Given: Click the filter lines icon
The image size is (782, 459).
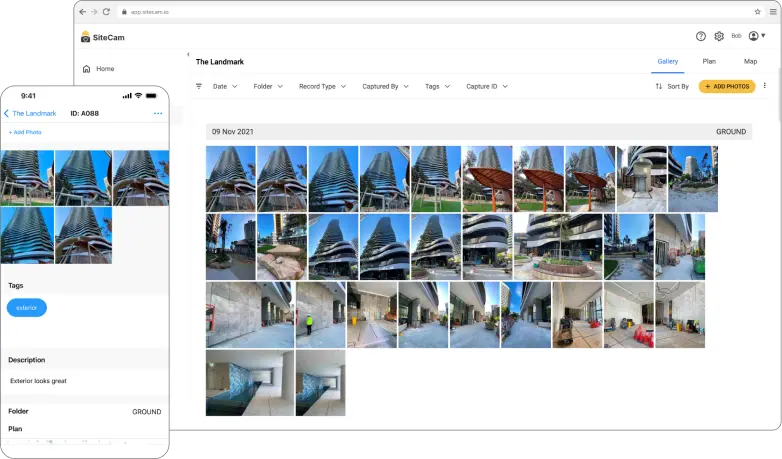Looking at the screenshot, I should 199,86.
